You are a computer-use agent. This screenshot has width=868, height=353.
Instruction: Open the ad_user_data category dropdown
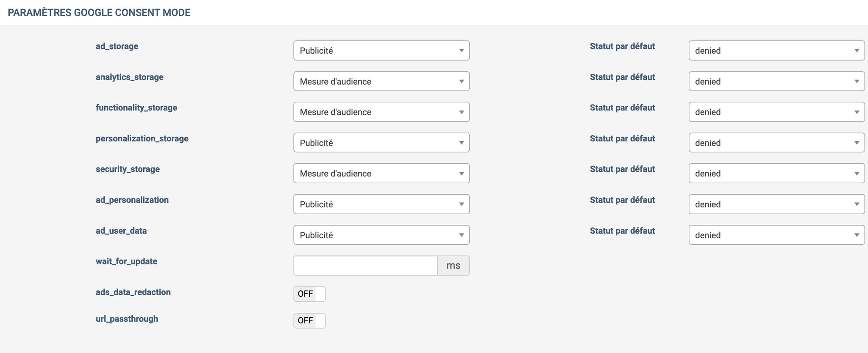tap(381, 235)
